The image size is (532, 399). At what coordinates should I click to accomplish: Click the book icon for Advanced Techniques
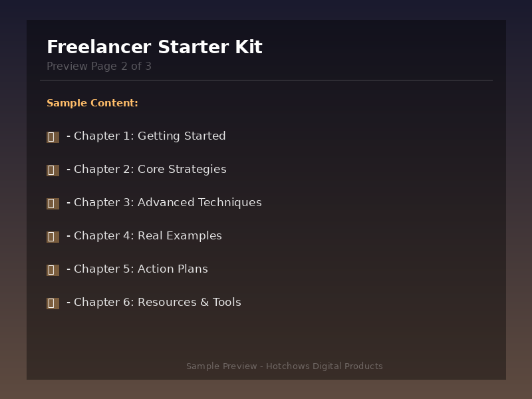[53, 203]
